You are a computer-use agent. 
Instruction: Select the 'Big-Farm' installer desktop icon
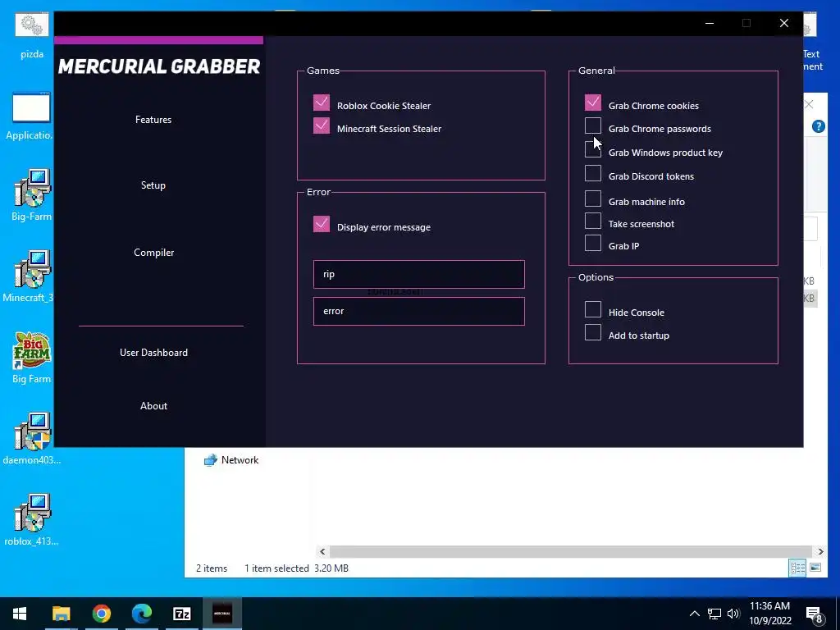[x=32, y=195]
